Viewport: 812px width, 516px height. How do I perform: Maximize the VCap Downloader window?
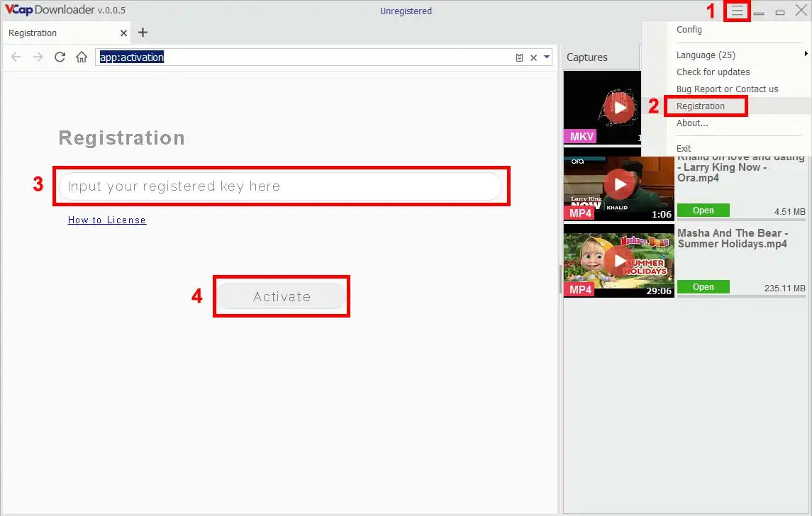click(x=780, y=12)
